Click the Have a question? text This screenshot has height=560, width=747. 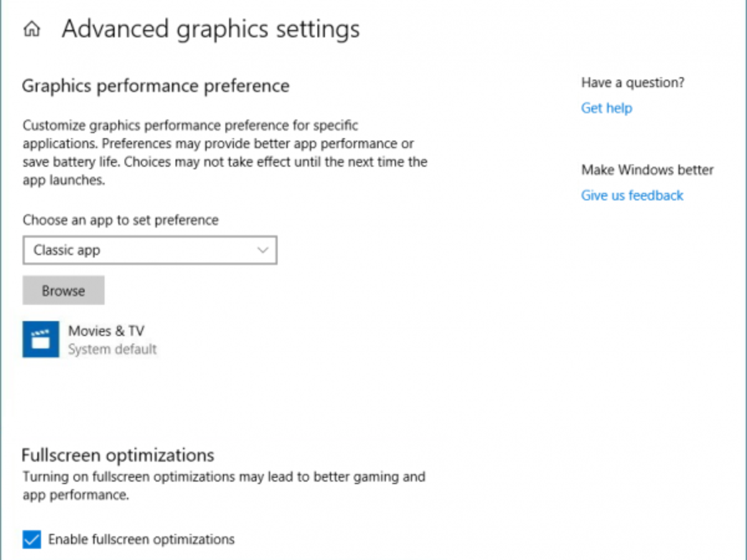click(632, 82)
